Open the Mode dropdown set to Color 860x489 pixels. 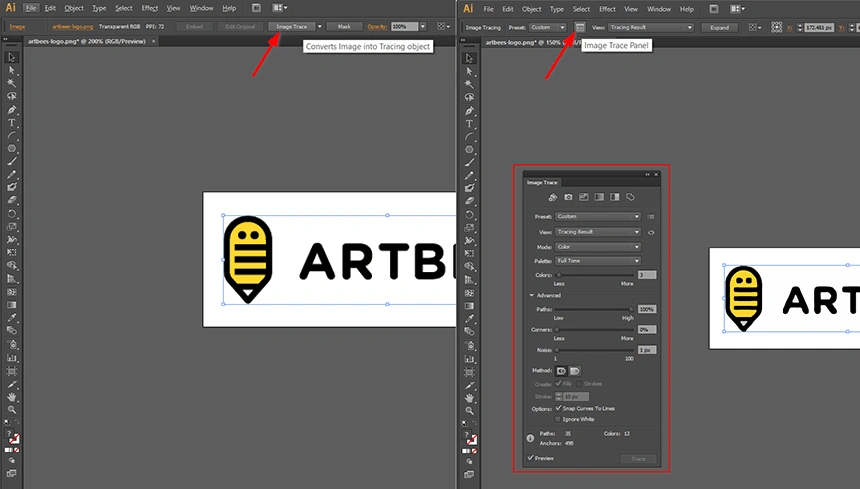(x=598, y=247)
